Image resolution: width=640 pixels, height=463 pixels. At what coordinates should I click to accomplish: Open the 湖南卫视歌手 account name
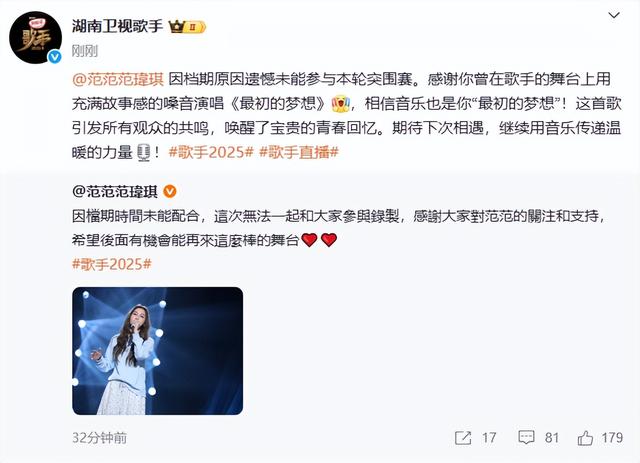[x=118, y=27]
